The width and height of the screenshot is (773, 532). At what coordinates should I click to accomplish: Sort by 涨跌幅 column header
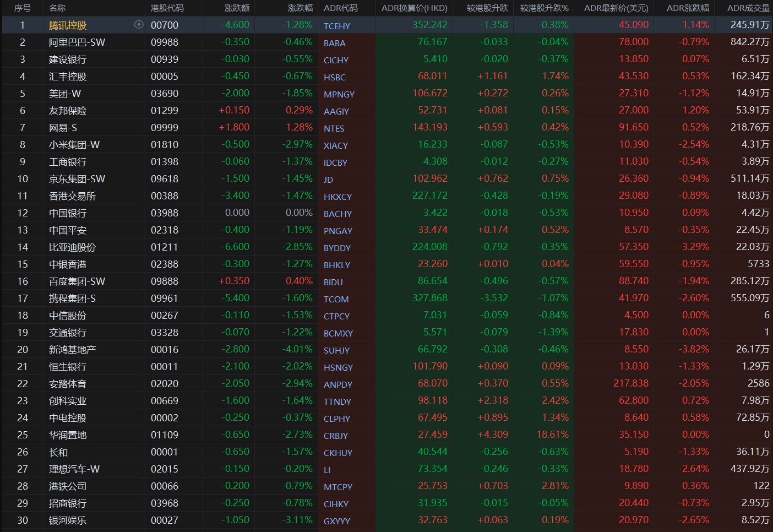(300, 8)
